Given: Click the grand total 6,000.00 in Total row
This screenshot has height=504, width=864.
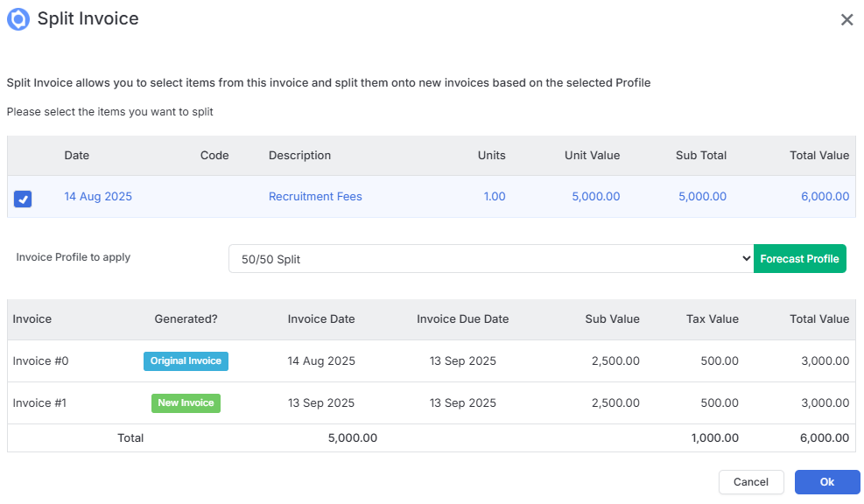Looking at the screenshot, I should (825, 437).
